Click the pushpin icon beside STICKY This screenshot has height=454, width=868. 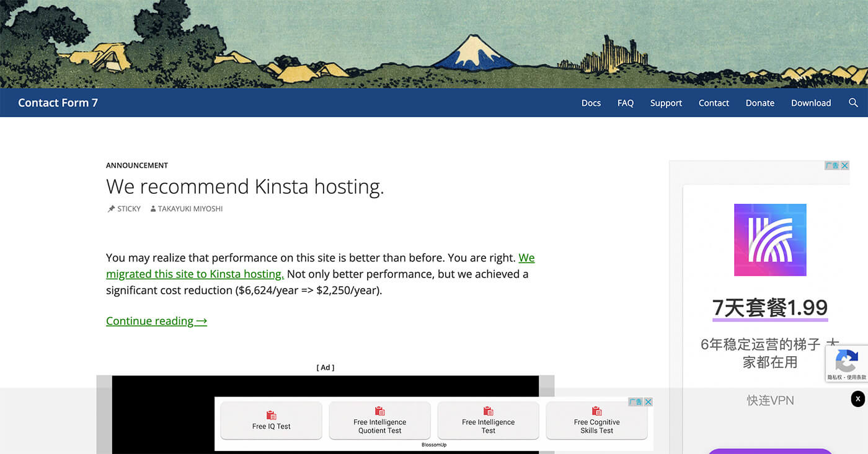coord(111,209)
